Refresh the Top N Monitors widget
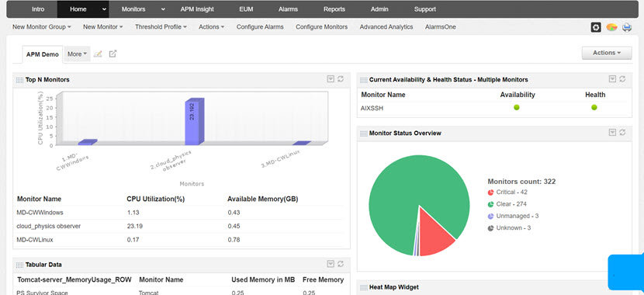The width and height of the screenshot is (644, 295). point(341,79)
